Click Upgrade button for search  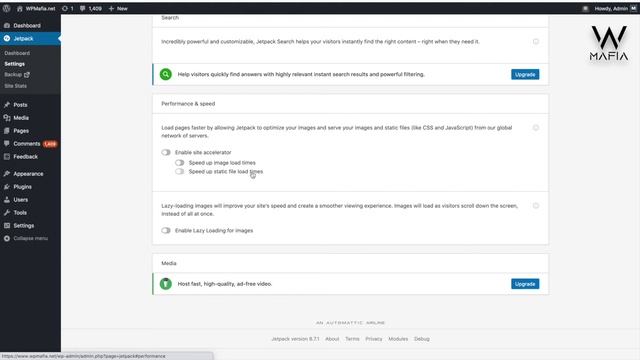525,74
